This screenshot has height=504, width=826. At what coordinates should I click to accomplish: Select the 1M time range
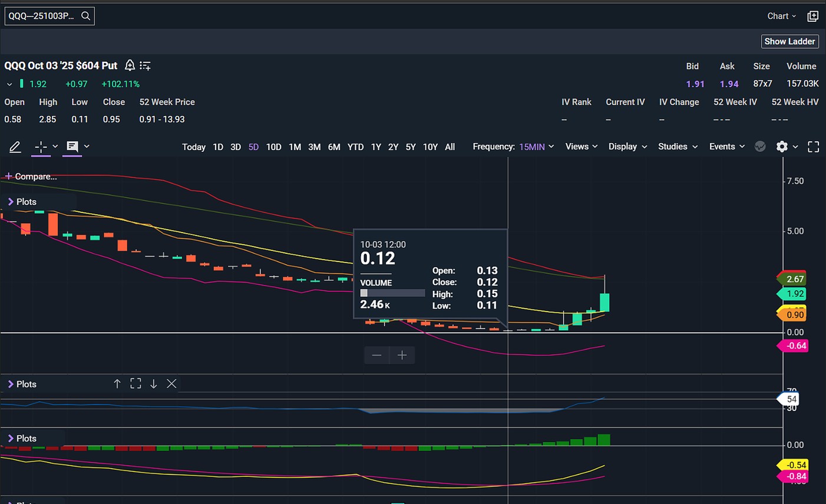tap(295, 147)
